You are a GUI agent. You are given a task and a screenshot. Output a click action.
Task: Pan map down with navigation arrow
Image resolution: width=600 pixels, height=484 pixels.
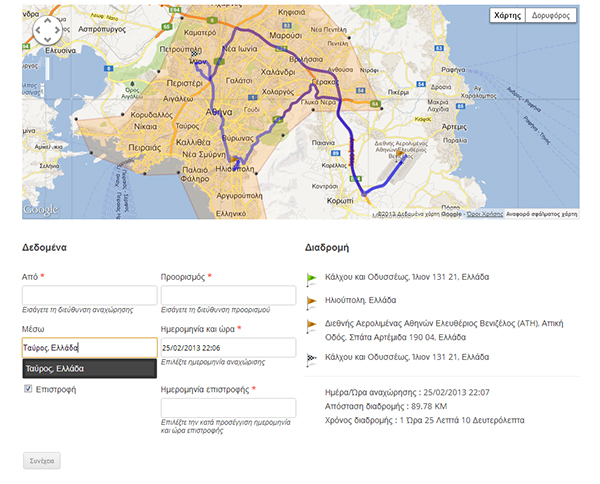pos(47,39)
